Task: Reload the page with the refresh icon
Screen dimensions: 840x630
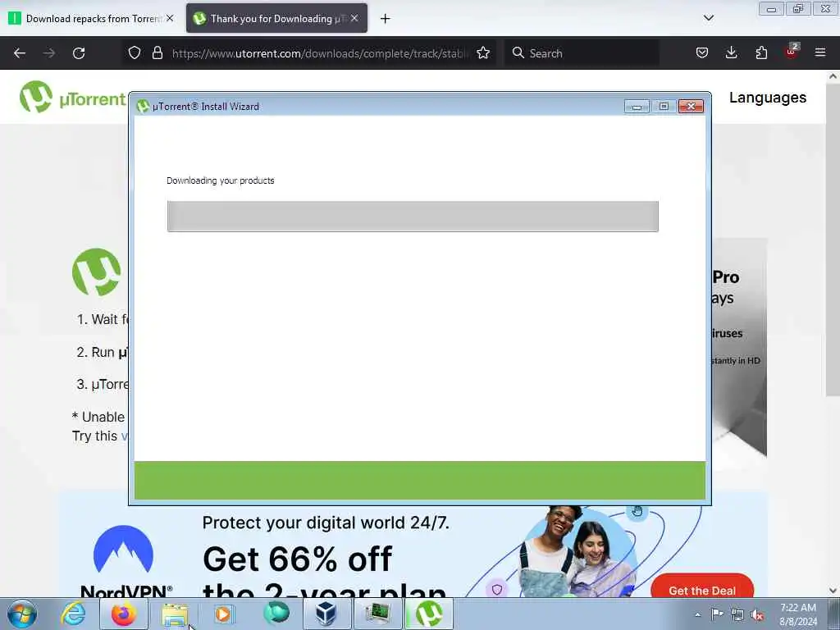Action: pyautogui.click(x=79, y=53)
